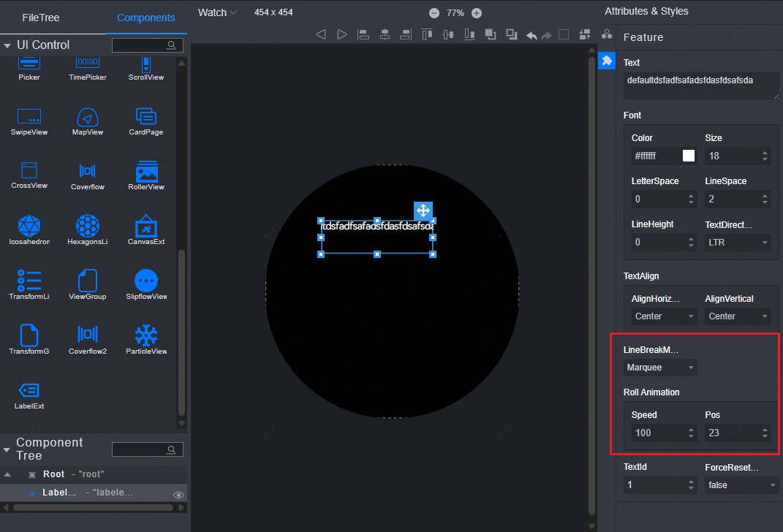Select Root in the component tree
Image resolution: width=783 pixels, height=532 pixels.
click(x=53, y=474)
